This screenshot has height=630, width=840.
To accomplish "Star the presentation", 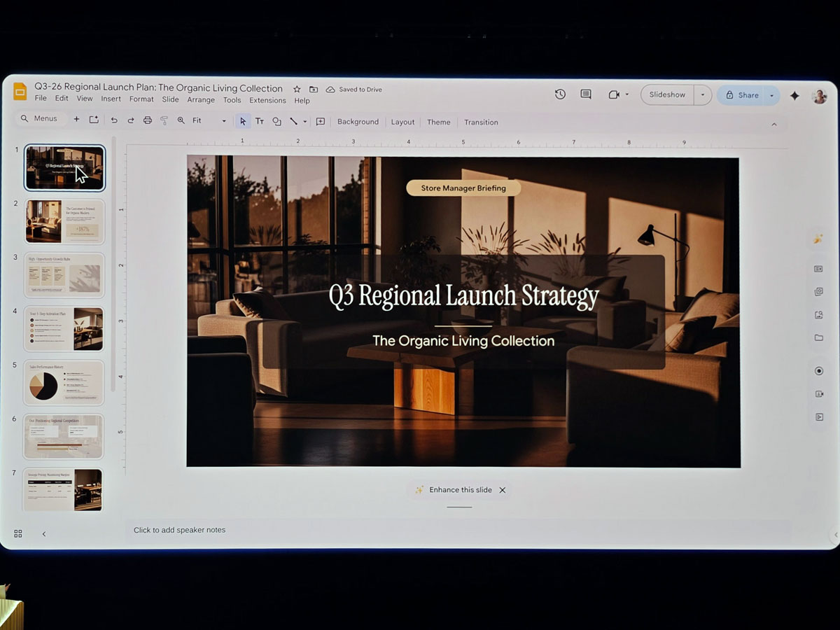I will (296, 89).
